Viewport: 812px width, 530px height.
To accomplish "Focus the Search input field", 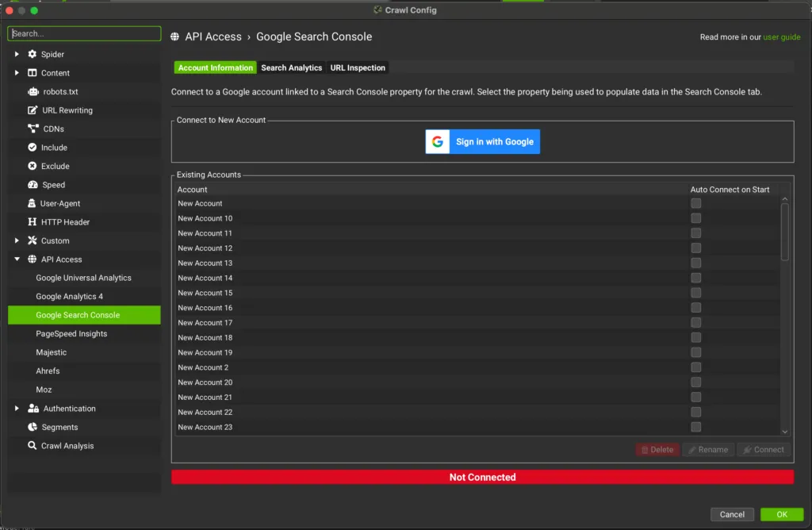I will [x=84, y=33].
